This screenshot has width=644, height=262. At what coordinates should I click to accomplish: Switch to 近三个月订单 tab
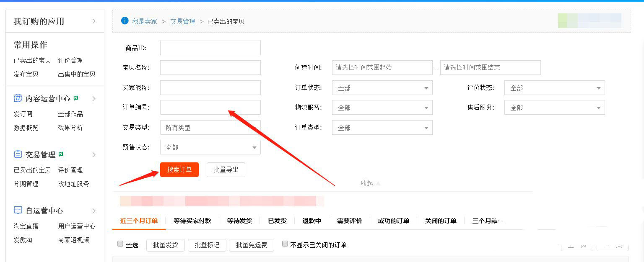click(139, 221)
